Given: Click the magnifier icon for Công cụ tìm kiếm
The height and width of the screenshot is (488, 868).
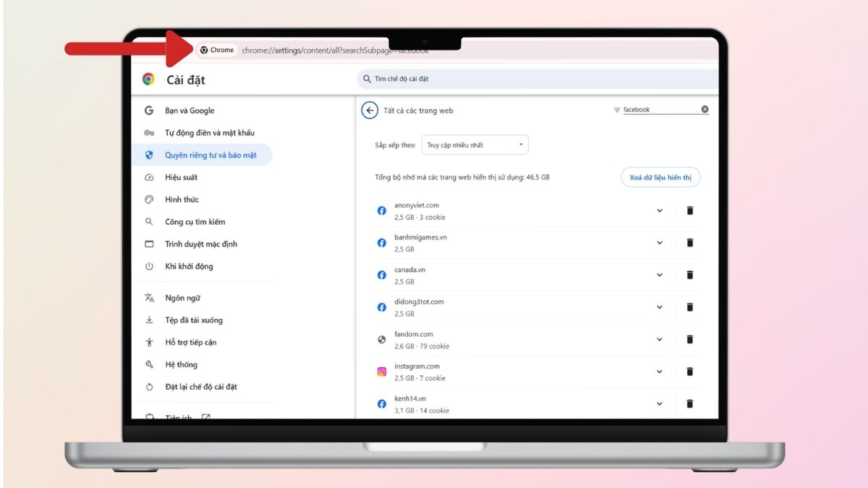Looking at the screenshot, I should pyautogui.click(x=149, y=222).
